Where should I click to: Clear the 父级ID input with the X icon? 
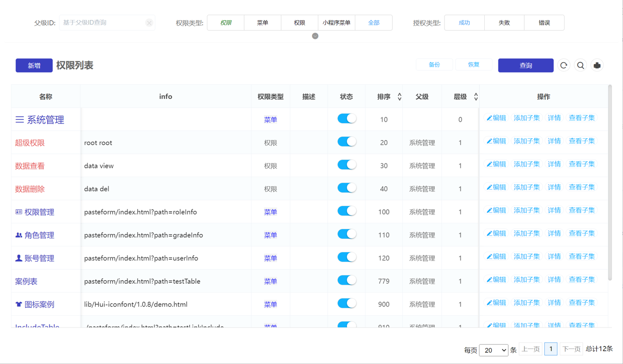point(149,23)
